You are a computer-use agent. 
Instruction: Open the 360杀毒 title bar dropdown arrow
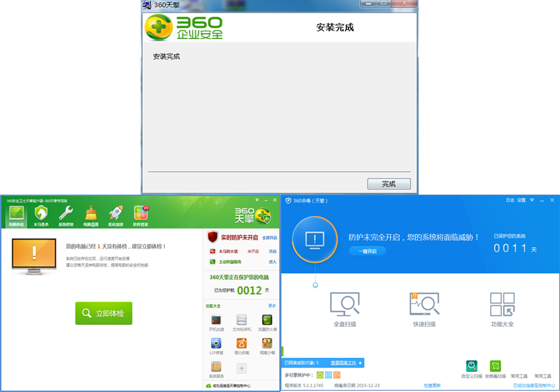tap(532, 200)
